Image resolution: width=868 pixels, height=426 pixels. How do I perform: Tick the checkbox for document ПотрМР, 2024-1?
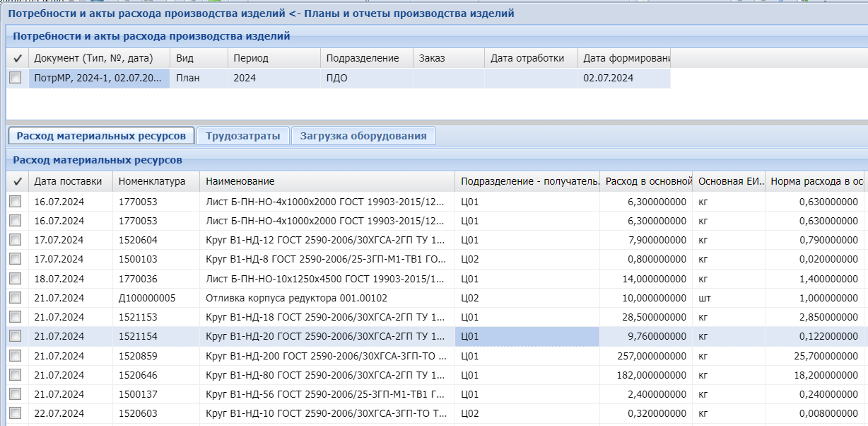tap(15, 78)
